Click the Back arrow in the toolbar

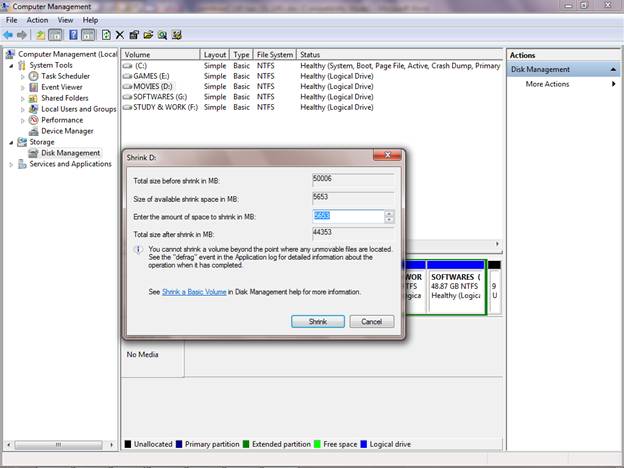[x=9, y=35]
